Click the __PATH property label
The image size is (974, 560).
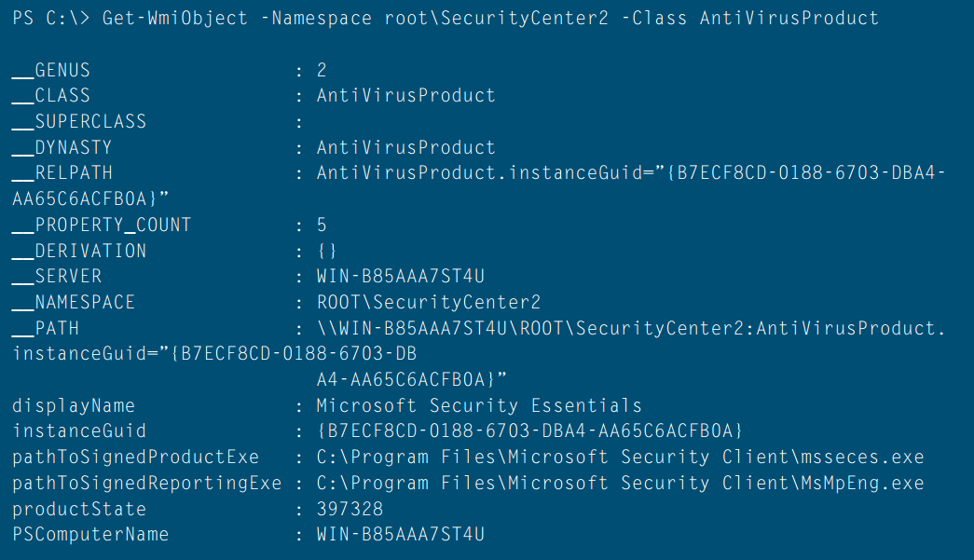[x=46, y=328]
